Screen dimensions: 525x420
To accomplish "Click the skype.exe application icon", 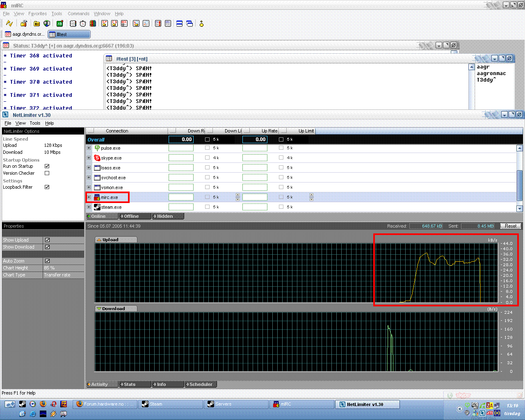I will (97, 158).
